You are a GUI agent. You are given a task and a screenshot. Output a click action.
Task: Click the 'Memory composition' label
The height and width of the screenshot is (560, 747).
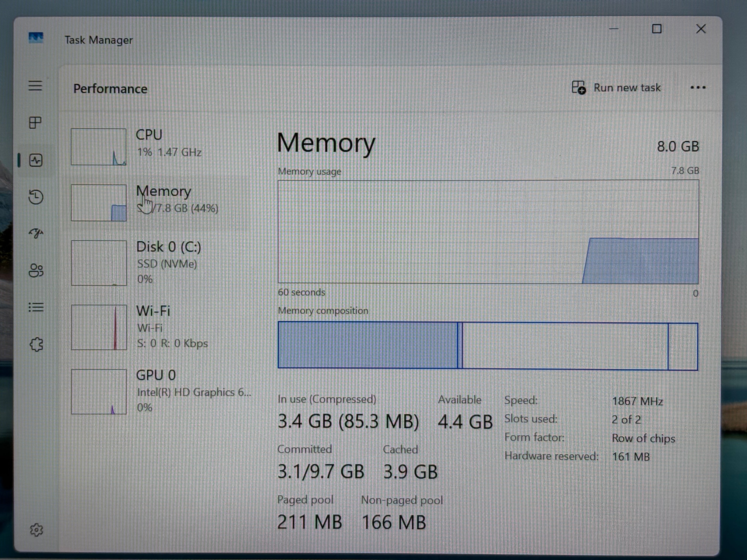pyautogui.click(x=323, y=311)
